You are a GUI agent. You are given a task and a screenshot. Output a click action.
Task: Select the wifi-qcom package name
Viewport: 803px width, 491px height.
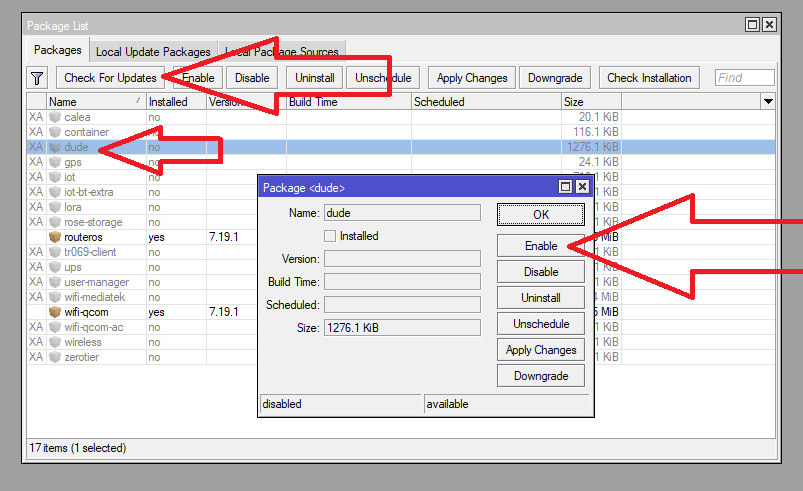pyautogui.click(x=86, y=312)
